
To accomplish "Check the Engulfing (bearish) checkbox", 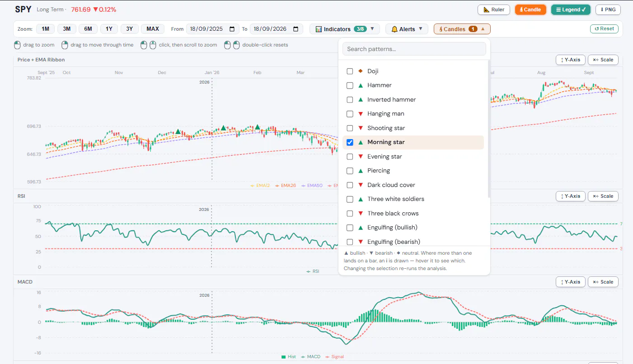I will coord(350,242).
